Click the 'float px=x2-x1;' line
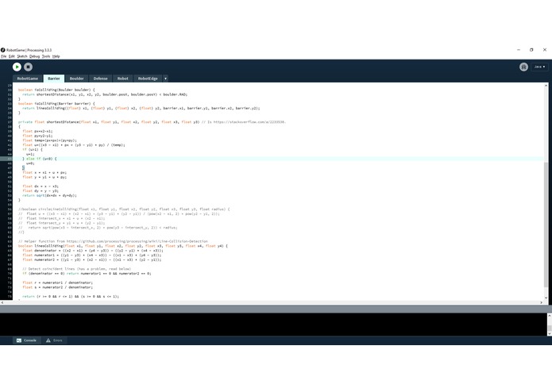552x392 pixels. (x=37, y=131)
